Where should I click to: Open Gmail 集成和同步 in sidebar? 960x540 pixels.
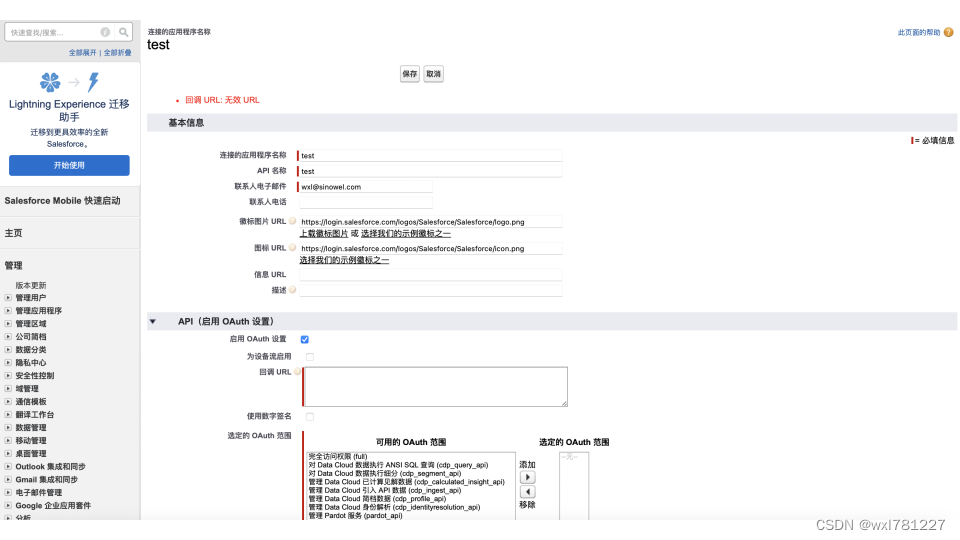pyautogui.click(x=47, y=479)
